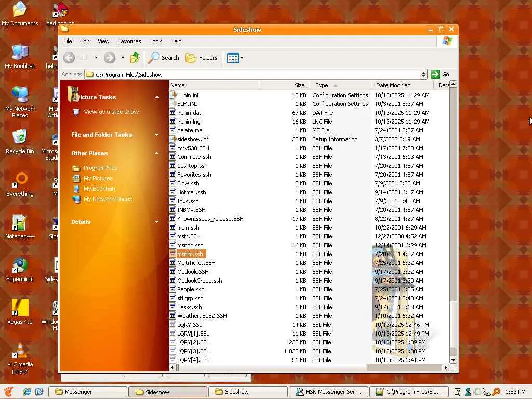
Task: Click the Go button
Action: click(x=441, y=74)
